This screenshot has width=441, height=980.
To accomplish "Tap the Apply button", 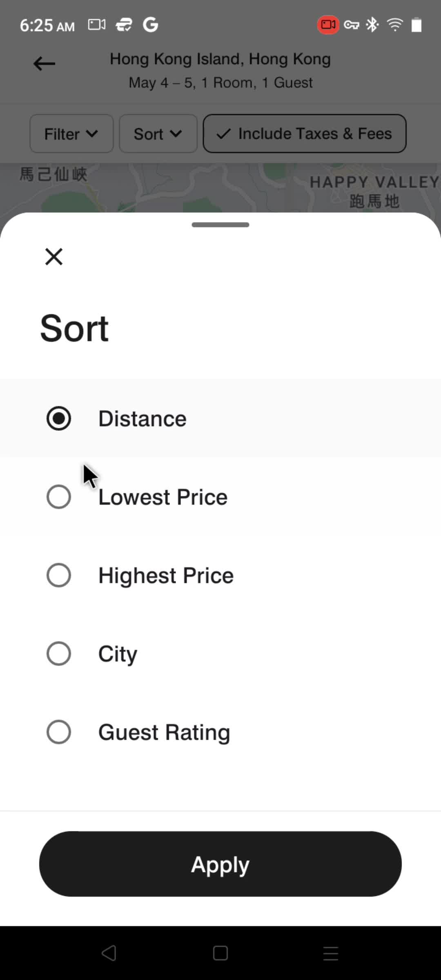I will click(220, 864).
